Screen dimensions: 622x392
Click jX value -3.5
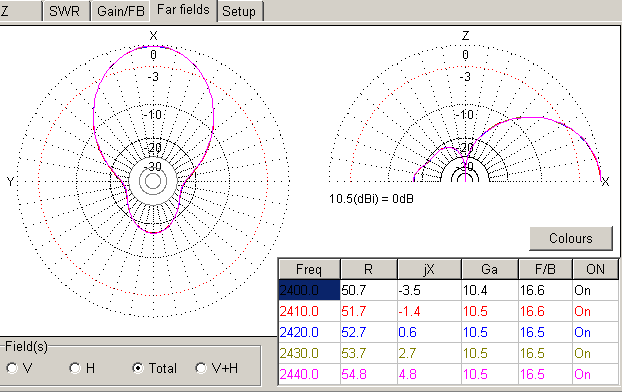(429, 290)
